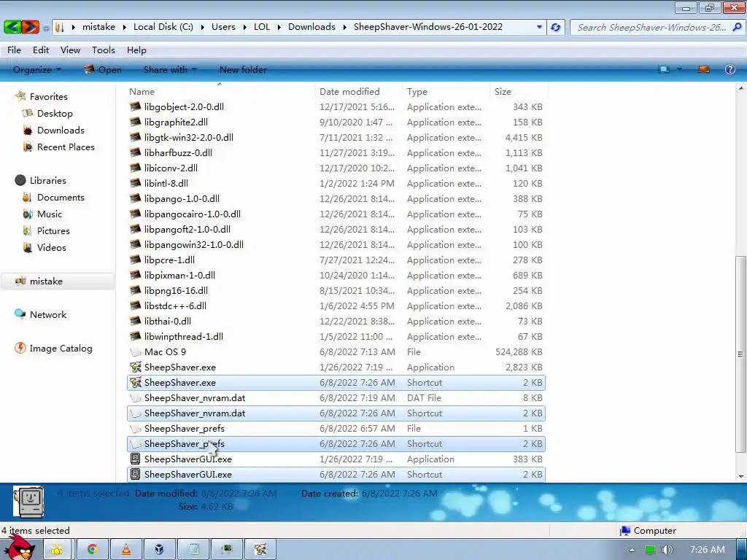Image resolution: width=747 pixels, height=560 pixels.
Task: Open the view options dropdown arrow
Action: coord(679,69)
